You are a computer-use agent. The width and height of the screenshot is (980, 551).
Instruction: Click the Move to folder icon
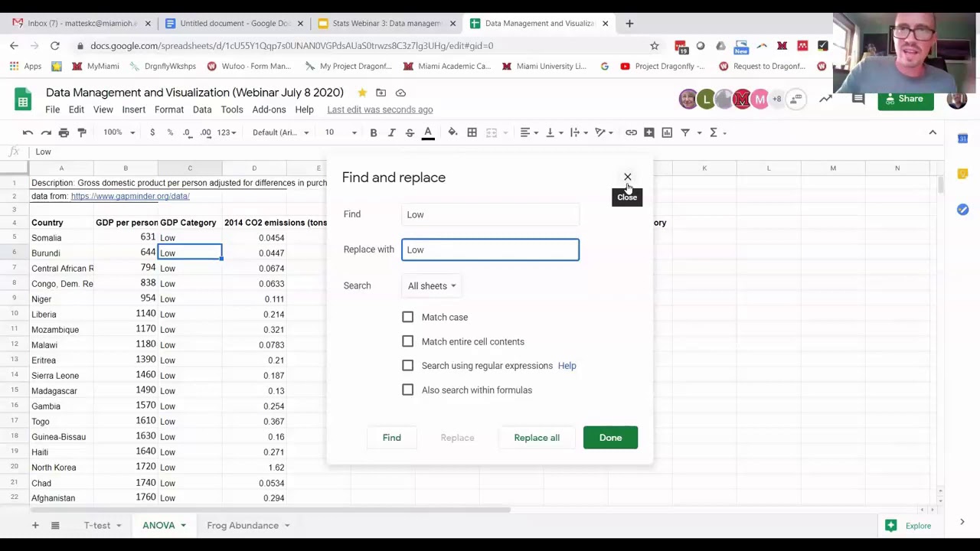point(381,93)
